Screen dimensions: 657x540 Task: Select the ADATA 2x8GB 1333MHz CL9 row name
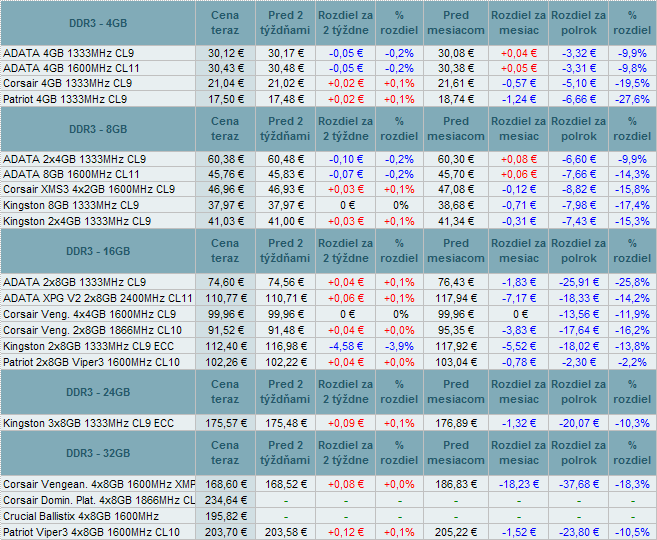point(75,282)
